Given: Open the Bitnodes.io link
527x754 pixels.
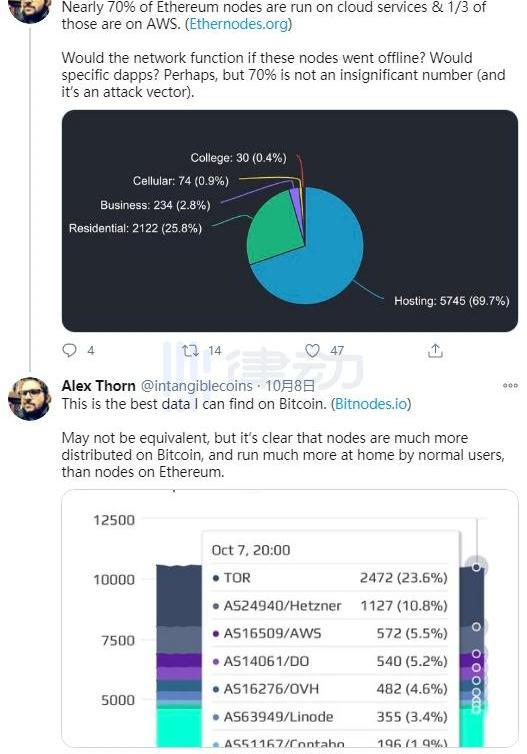Looking at the screenshot, I should pos(371,403).
